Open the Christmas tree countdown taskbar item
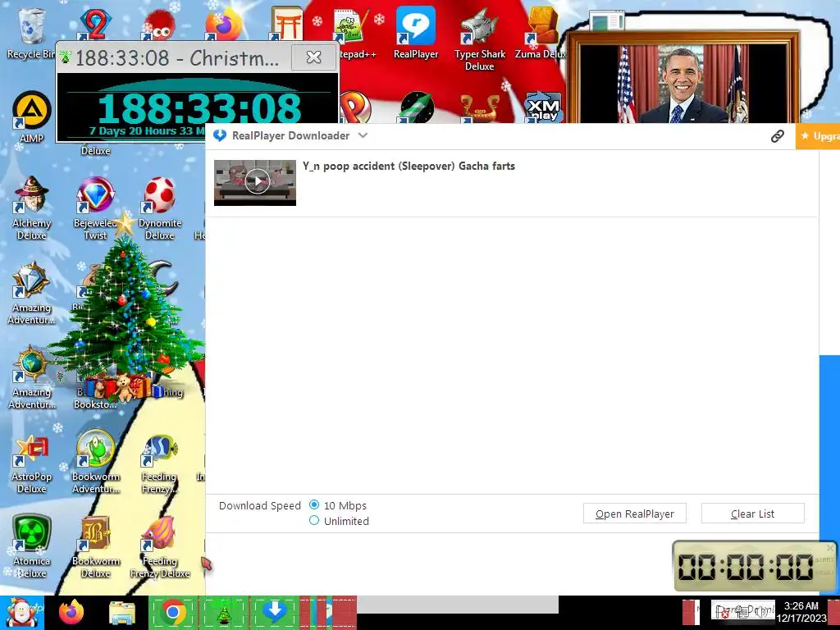 [x=223, y=612]
